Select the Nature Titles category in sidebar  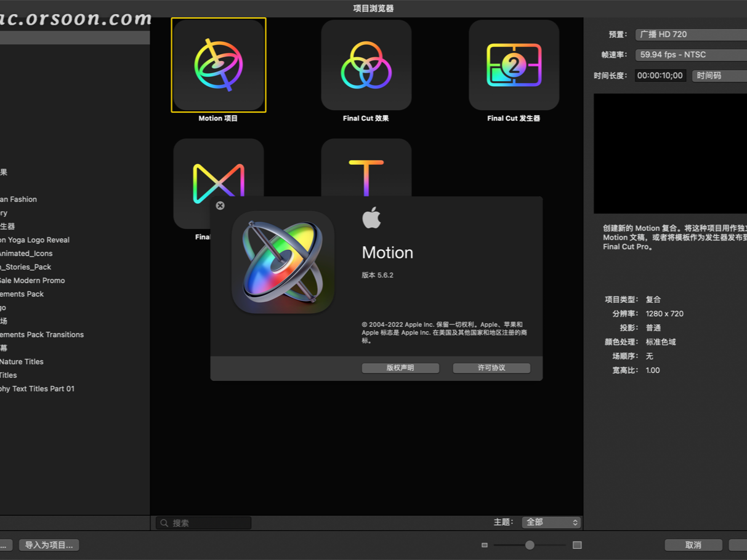click(x=22, y=361)
